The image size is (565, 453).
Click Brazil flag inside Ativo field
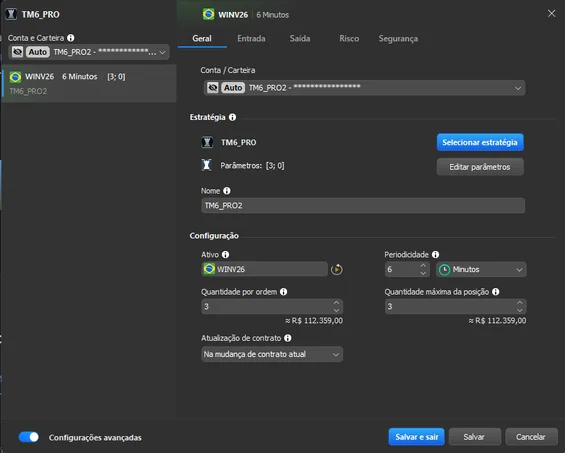(x=209, y=269)
